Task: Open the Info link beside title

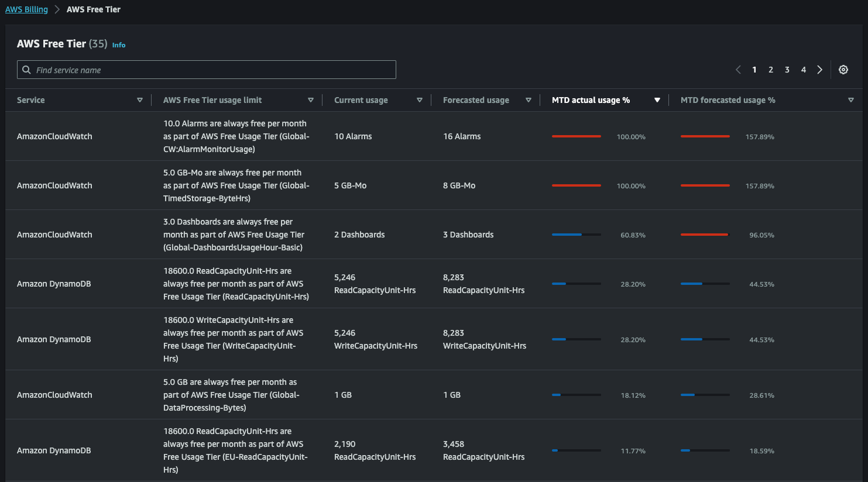Action: (119, 45)
